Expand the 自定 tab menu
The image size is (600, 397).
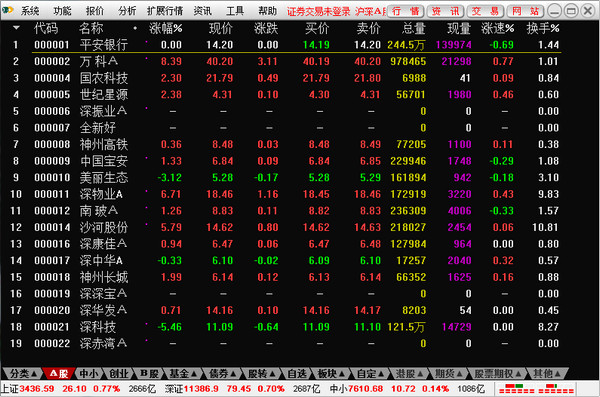point(370,373)
